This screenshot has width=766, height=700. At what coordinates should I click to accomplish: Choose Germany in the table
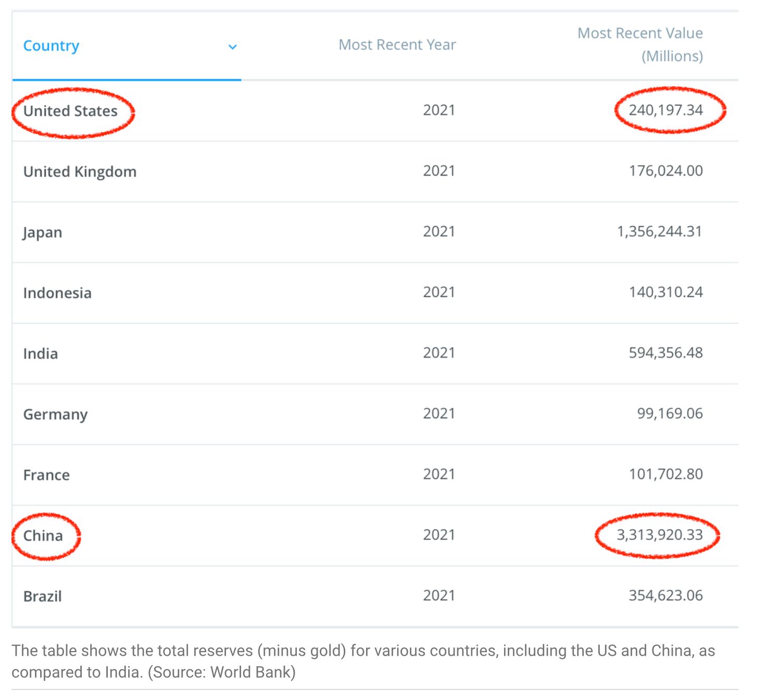coord(55,415)
